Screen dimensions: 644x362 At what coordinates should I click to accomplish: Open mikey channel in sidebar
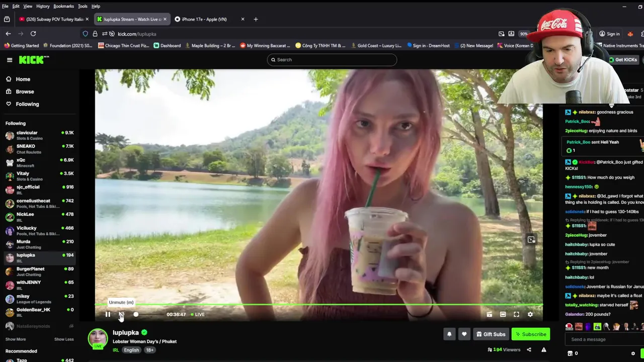click(x=39, y=299)
